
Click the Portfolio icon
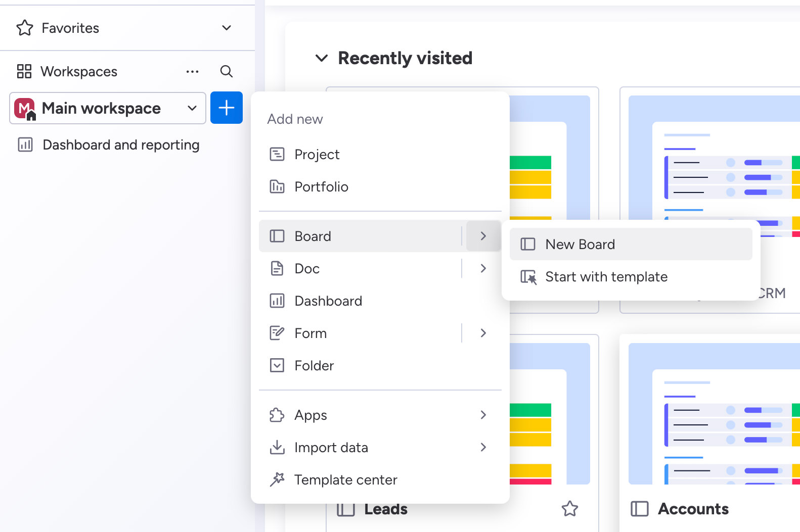(x=277, y=186)
